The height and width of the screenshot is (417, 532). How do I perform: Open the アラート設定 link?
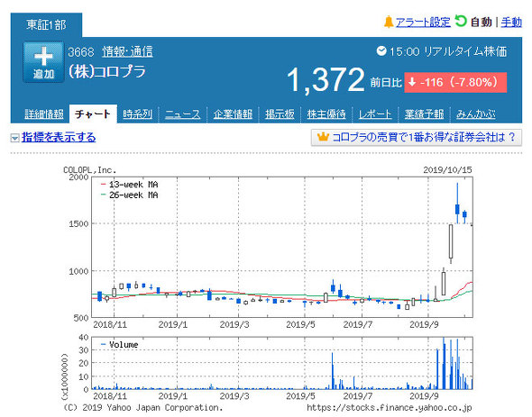pos(423,23)
